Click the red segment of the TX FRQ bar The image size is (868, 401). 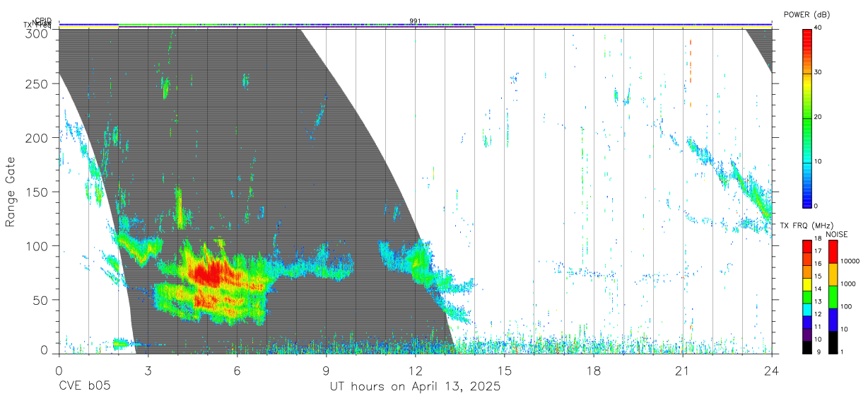[x=807, y=247]
